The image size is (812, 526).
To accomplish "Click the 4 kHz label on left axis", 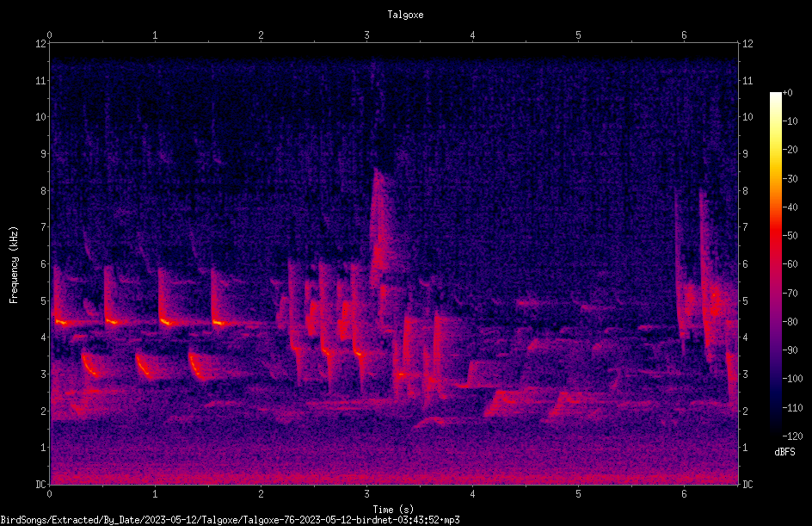I will 44,337.
